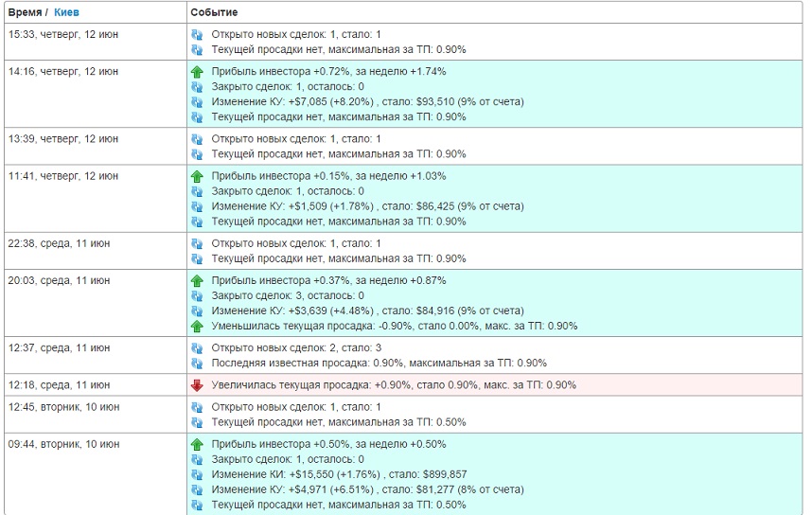Open the Киев timezone link
The image size is (812, 515).
point(66,12)
